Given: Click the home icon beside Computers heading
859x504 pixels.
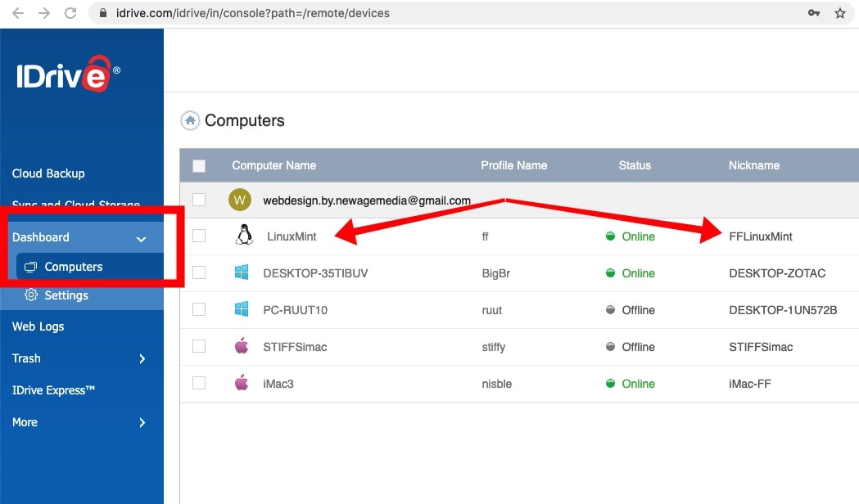Looking at the screenshot, I should coord(190,120).
